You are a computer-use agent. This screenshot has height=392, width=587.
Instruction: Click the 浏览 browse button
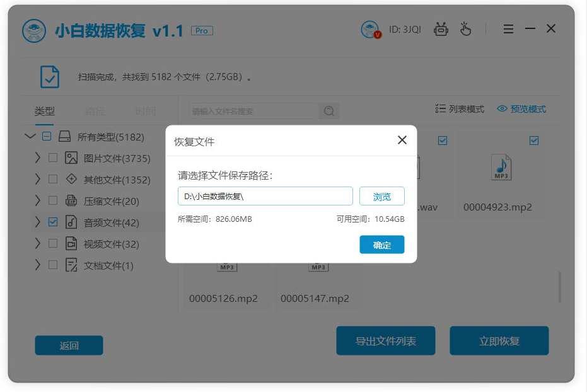coord(382,196)
